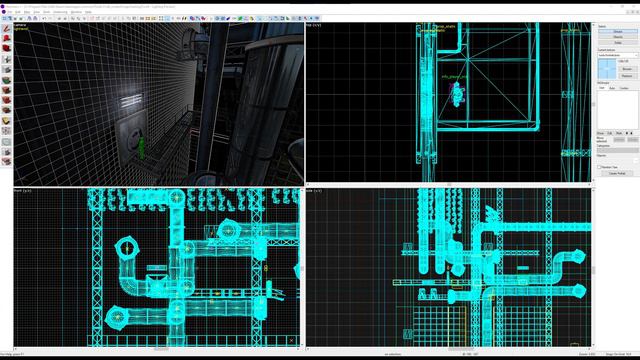Click the Replace texture button
This screenshot has width=640, height=360.
[x=627, y=76]
